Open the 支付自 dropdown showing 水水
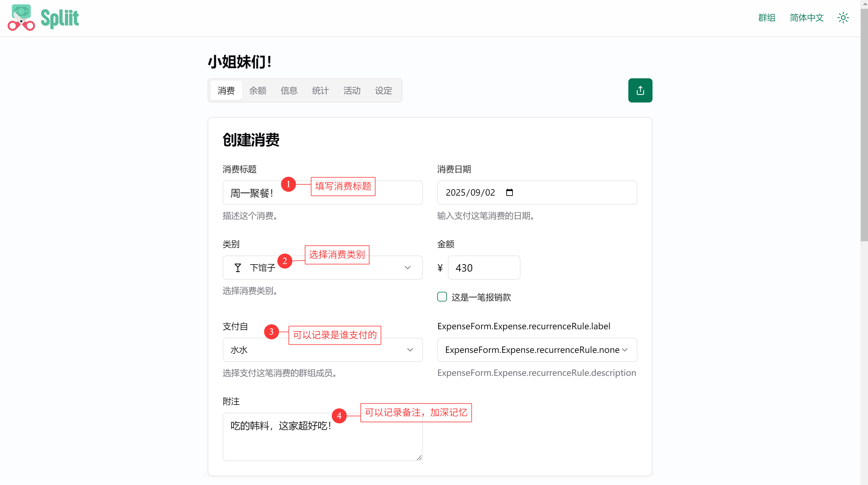Image resolution: width=868 pixels, height=485 pixels. (x=322, y=350)
